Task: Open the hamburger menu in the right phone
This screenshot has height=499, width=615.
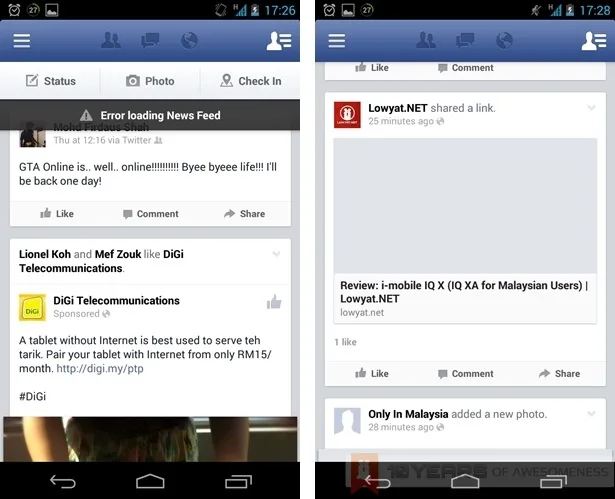Action: [337, 40]
